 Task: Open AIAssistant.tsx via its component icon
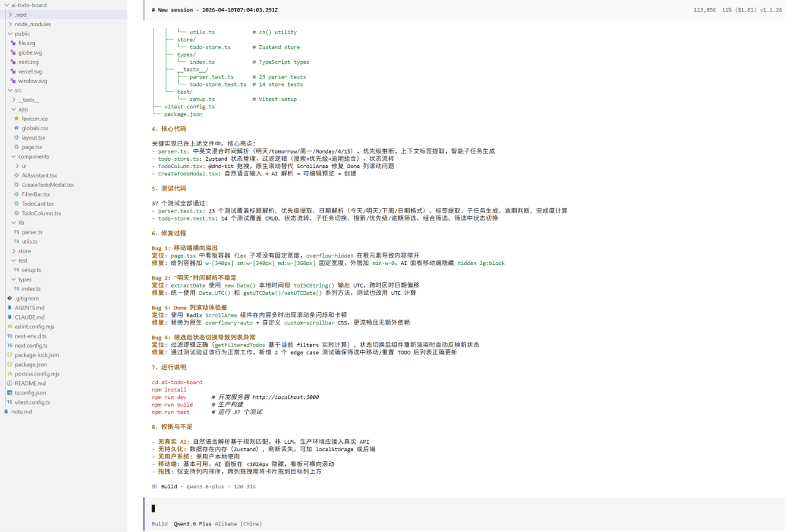[15, 175]
